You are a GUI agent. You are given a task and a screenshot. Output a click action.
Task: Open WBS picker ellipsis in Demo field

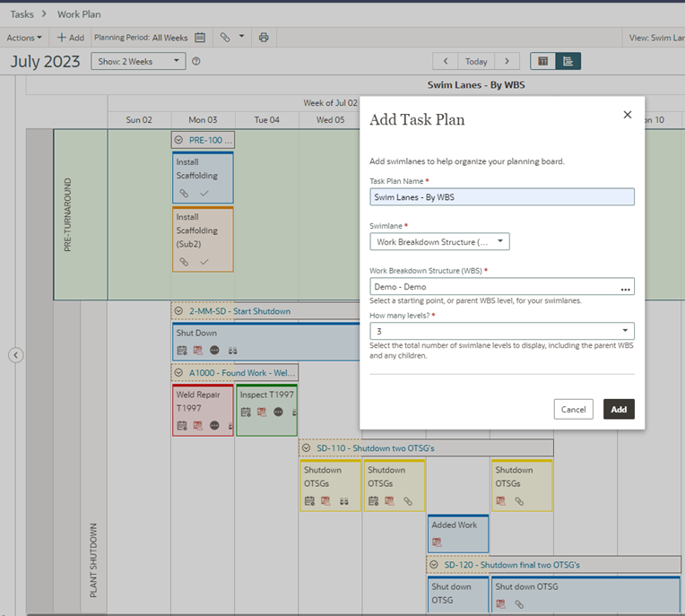tap(626, 288)
